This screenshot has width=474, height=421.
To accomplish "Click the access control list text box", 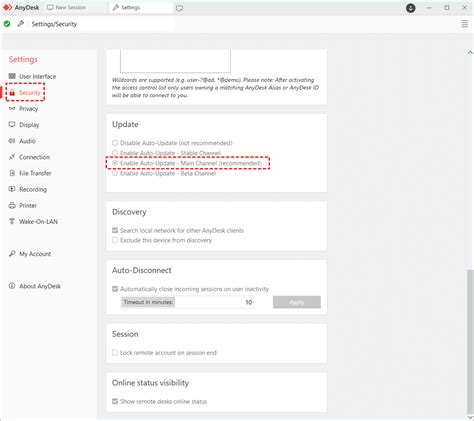I will click(175, 61).
